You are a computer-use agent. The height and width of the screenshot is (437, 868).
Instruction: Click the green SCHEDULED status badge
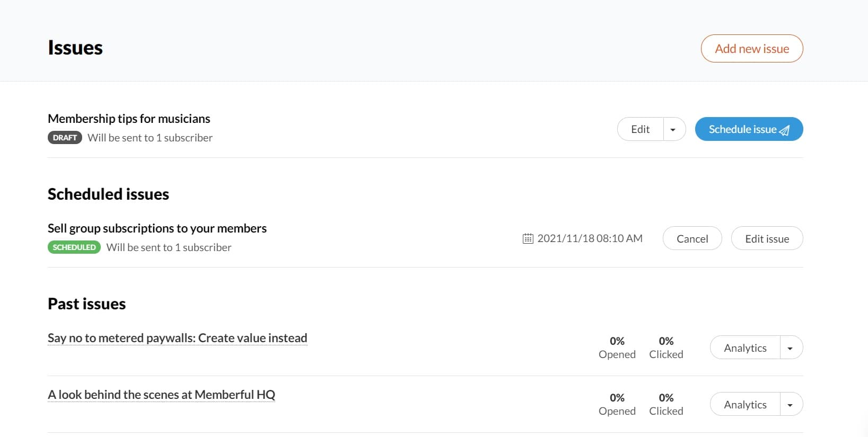(74, 247)
